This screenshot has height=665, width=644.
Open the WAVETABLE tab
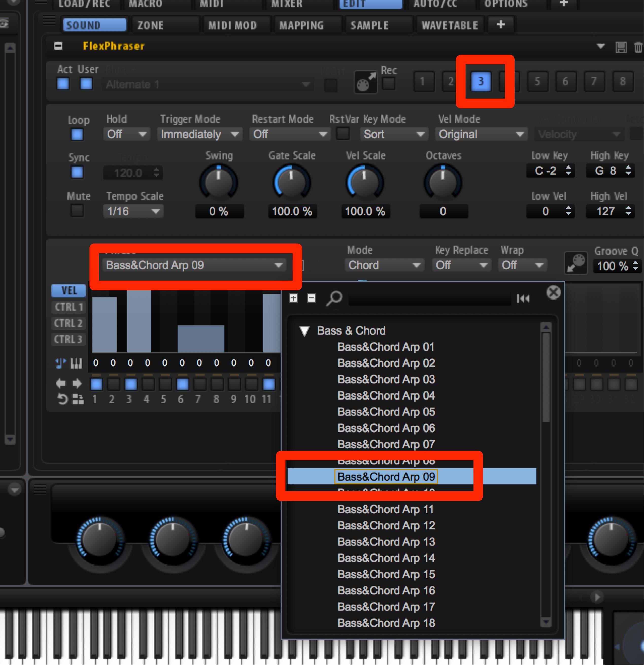coord(450,25)
